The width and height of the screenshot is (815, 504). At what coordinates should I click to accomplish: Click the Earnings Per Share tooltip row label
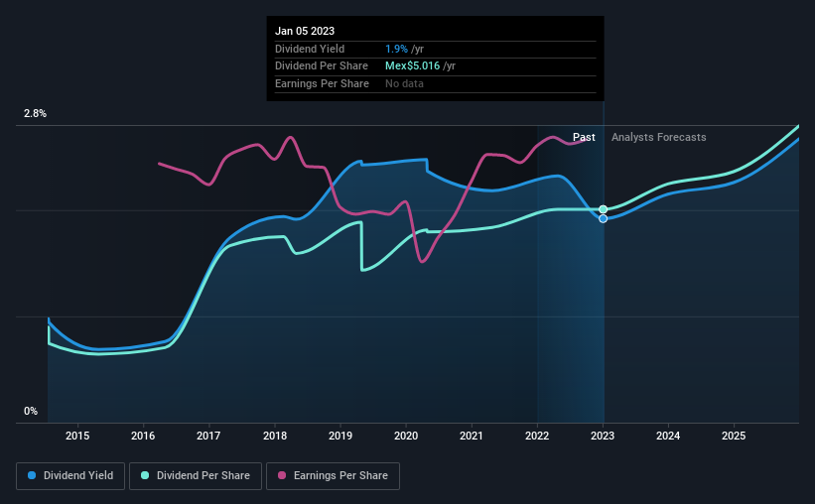322,83
